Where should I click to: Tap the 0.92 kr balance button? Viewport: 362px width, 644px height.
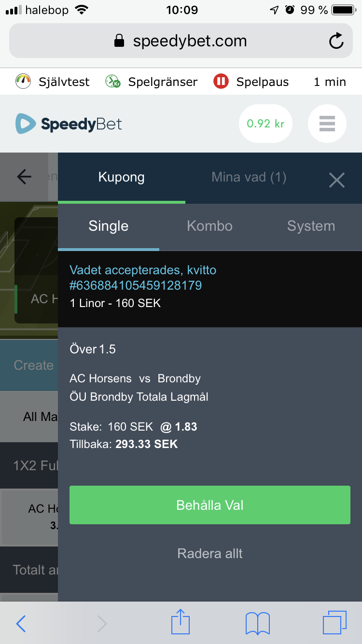coord(265,124)
